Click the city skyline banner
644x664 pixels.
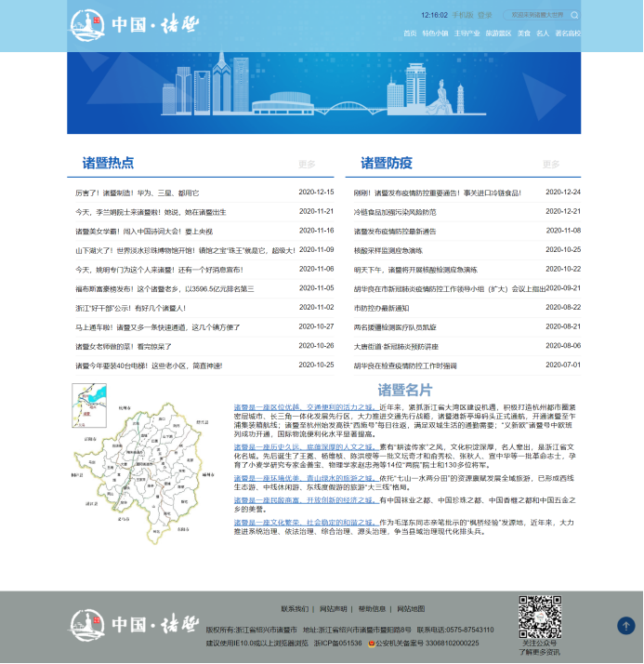tap(323, 93)
